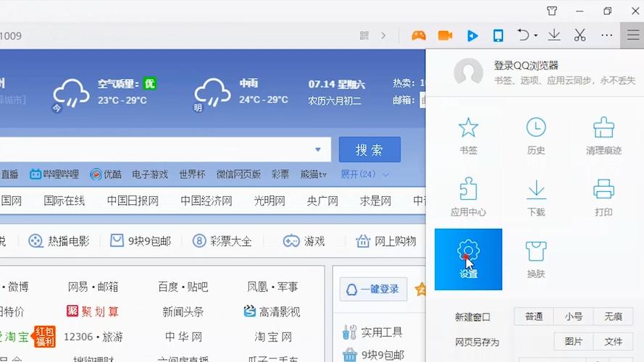Open 彩票 link in quick links row

(x=280, y=174)
